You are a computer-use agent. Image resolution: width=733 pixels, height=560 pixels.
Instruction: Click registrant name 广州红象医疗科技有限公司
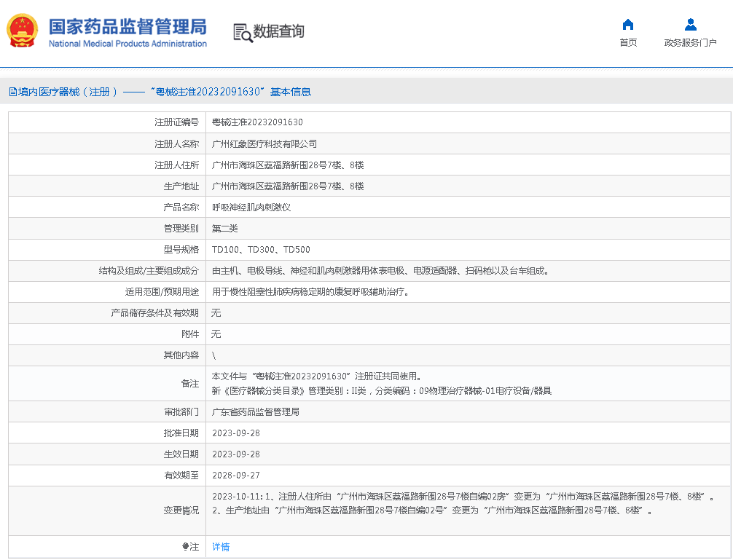[x=264, y=144]
